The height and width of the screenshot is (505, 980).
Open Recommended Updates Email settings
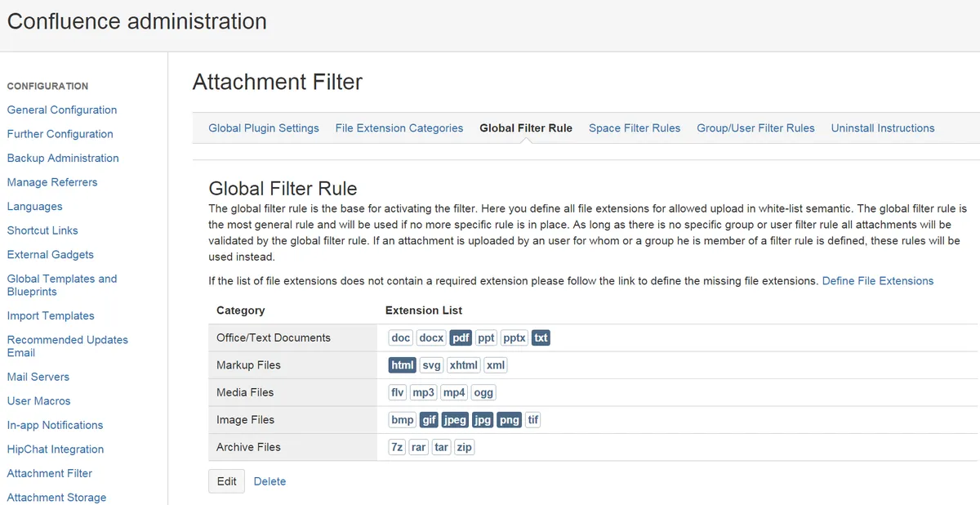[x=68, y=346]
